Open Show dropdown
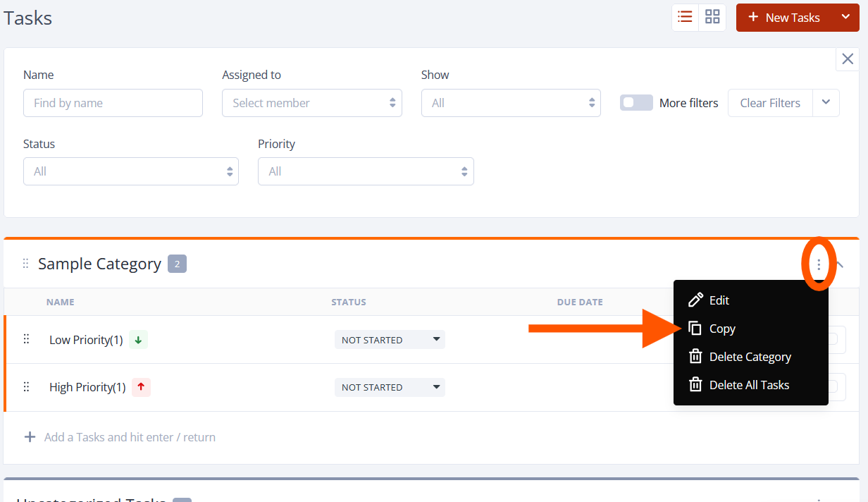Viewport: 868px width, 502px height. (511, 103)
